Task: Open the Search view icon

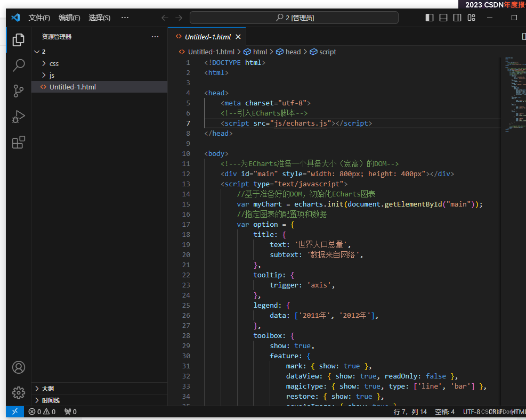Action: (x=19, y=65)
